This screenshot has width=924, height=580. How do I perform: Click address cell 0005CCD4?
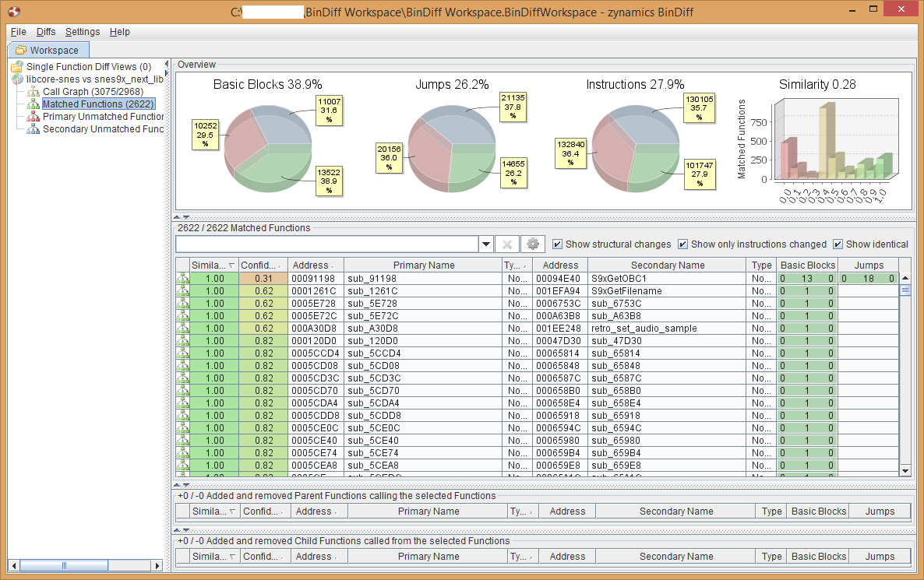pyautogui.click(x=316, y=353)
